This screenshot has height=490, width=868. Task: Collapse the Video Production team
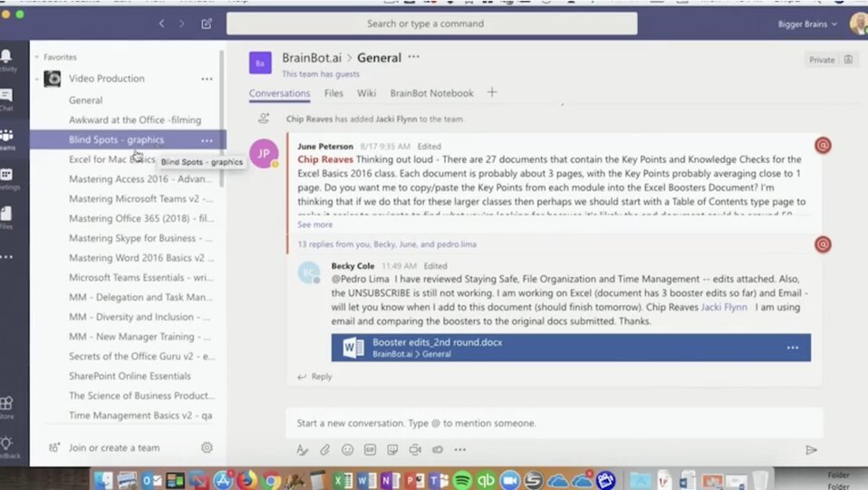pos(36,79)
